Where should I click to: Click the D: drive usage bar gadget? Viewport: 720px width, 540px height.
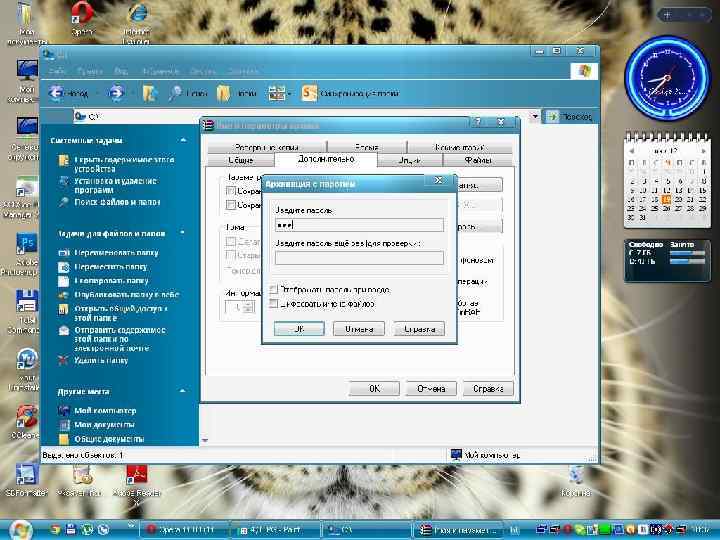(x=687, y=261)
